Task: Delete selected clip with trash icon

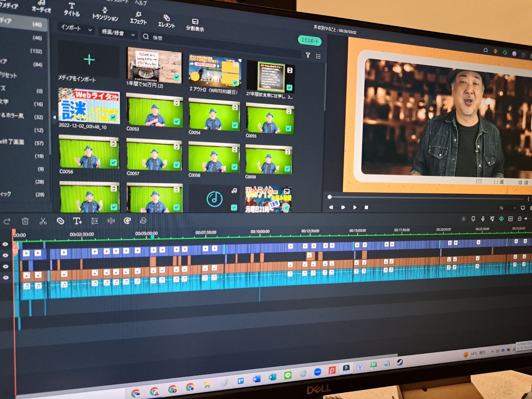Action: pos(25,221)
